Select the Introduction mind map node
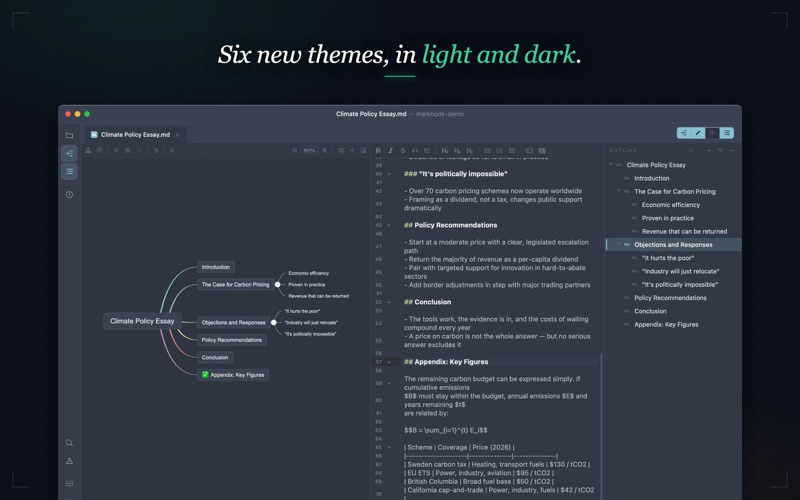800x500 pixels. 216,267
